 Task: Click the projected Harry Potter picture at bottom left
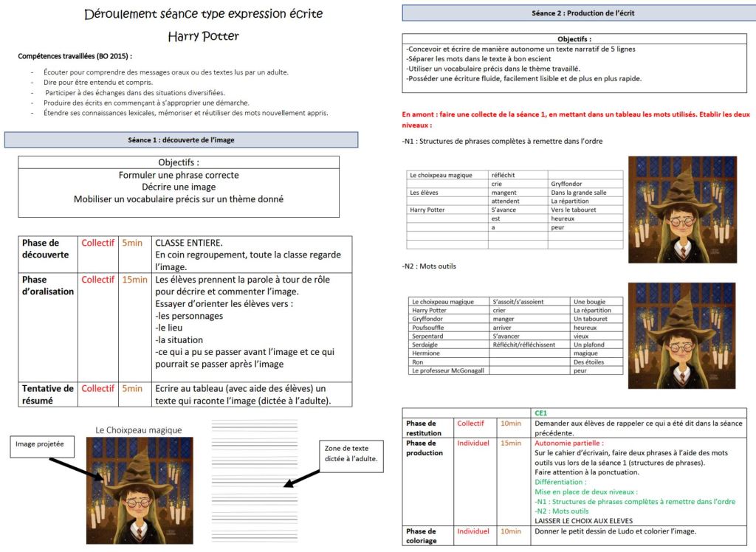coord(140,491)
